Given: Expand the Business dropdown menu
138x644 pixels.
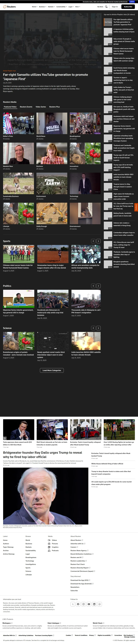Looking at the screenshot, I should (43, 7).
